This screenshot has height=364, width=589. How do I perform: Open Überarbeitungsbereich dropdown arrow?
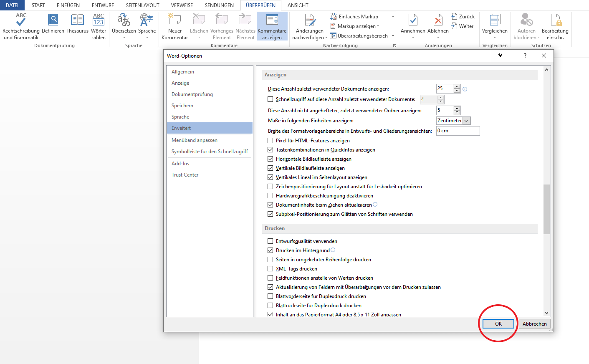tap(393, 36)
